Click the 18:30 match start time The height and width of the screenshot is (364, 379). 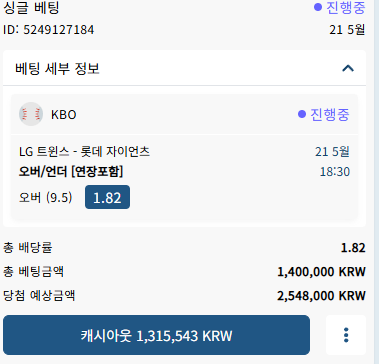coord(335,172)
